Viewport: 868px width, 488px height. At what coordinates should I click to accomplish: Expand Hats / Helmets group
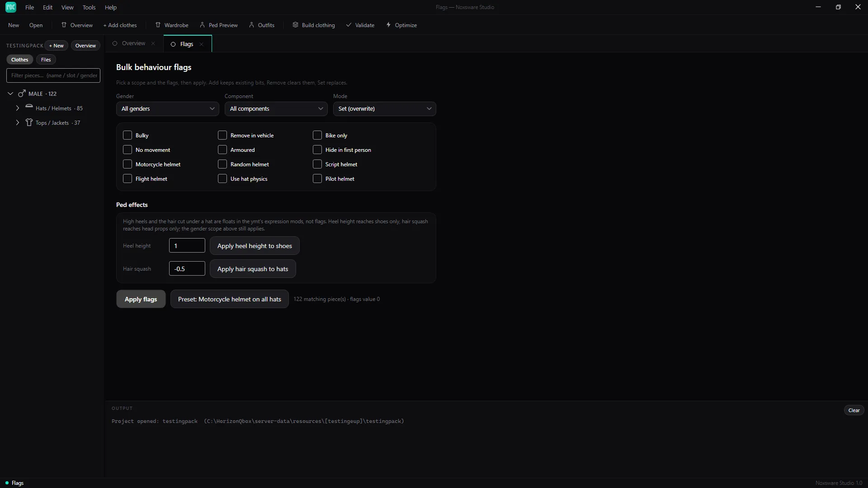tap(18, 108)
